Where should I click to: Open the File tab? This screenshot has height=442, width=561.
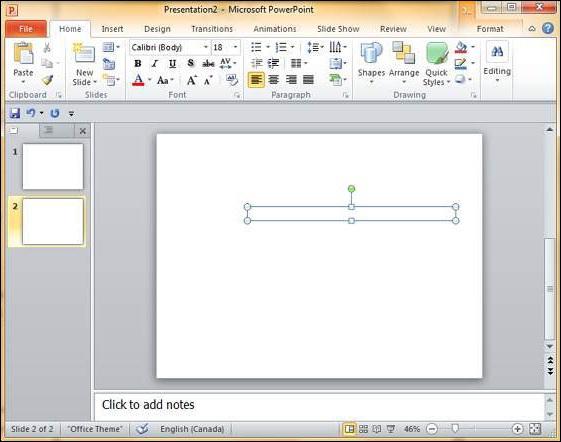[x=26, y=29]
